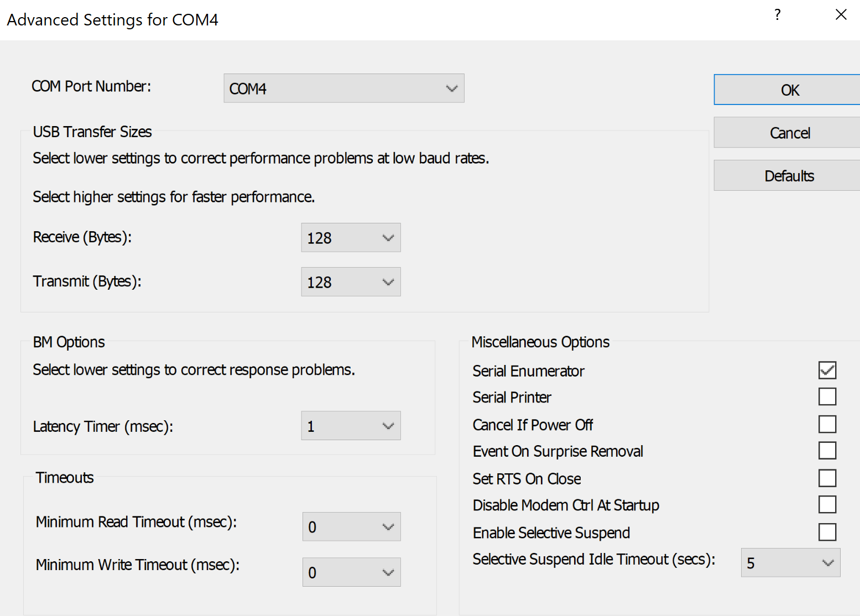Expand the Receive (Bytes) dropdown

tap(351, 238)
